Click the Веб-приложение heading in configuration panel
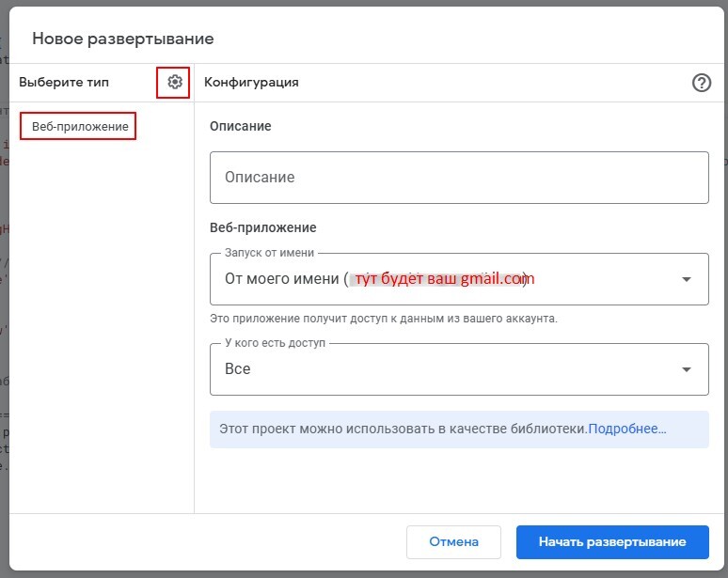728x578 pixels. coord(263,227)
